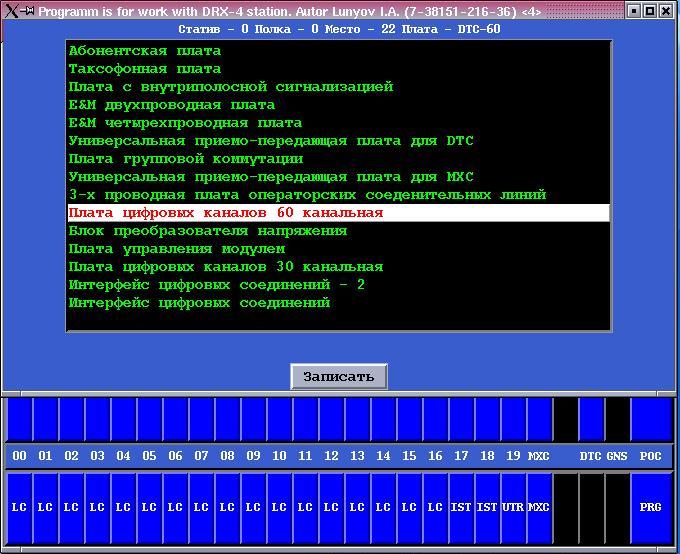The image size is (680, 554).
Task: Click the PRG board slot
Action: 651,508
